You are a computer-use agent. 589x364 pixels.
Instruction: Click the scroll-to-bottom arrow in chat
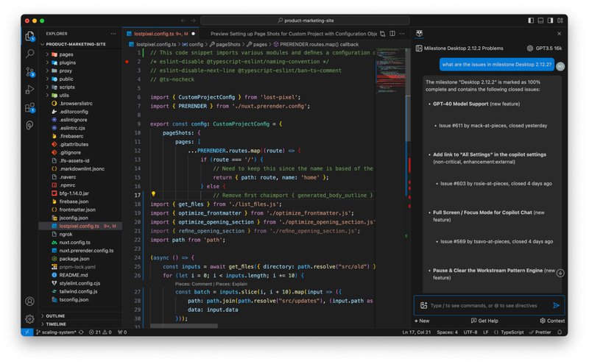560,274
